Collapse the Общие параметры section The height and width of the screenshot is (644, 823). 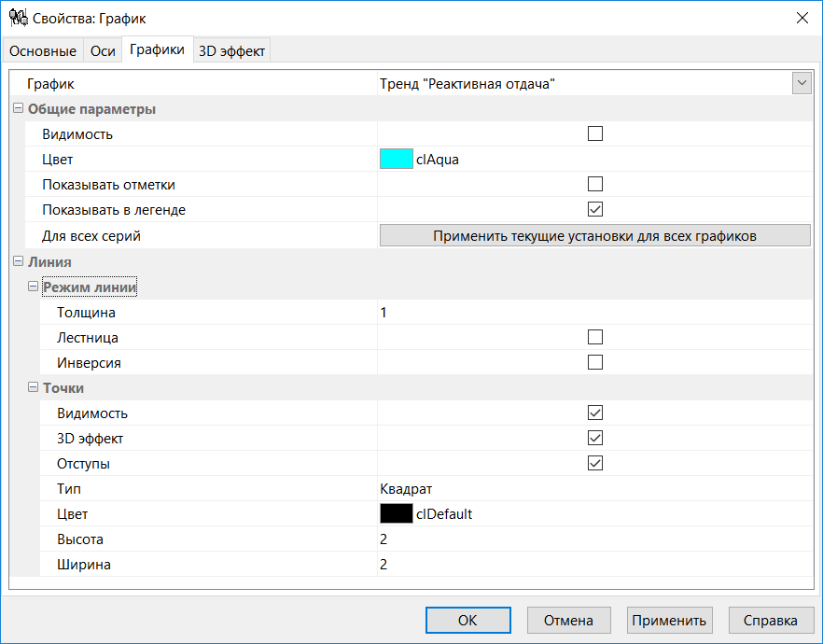[x=18, y=107]
